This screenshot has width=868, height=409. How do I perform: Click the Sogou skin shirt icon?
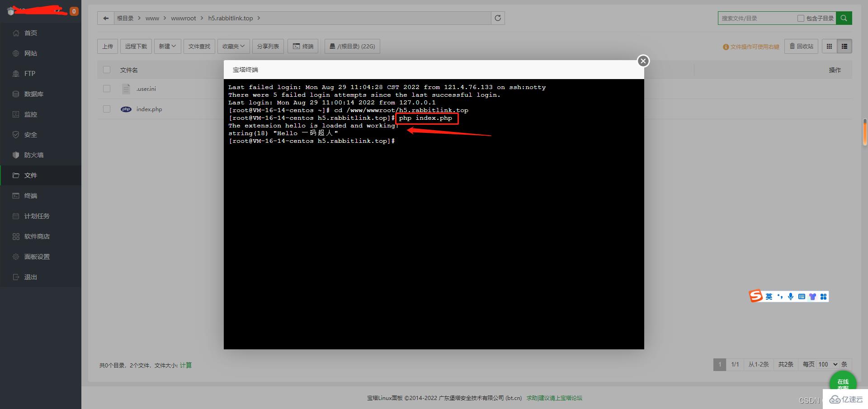(x=812, y=296)
